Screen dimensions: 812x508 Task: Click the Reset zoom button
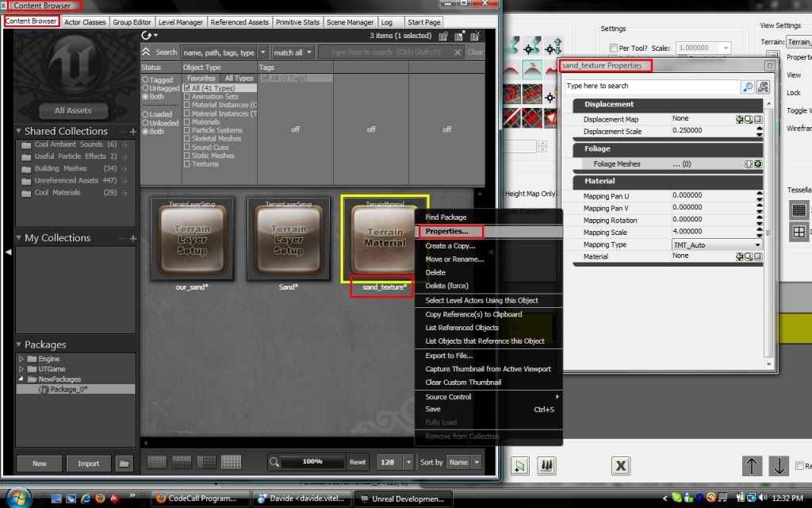tap(358, 462)
